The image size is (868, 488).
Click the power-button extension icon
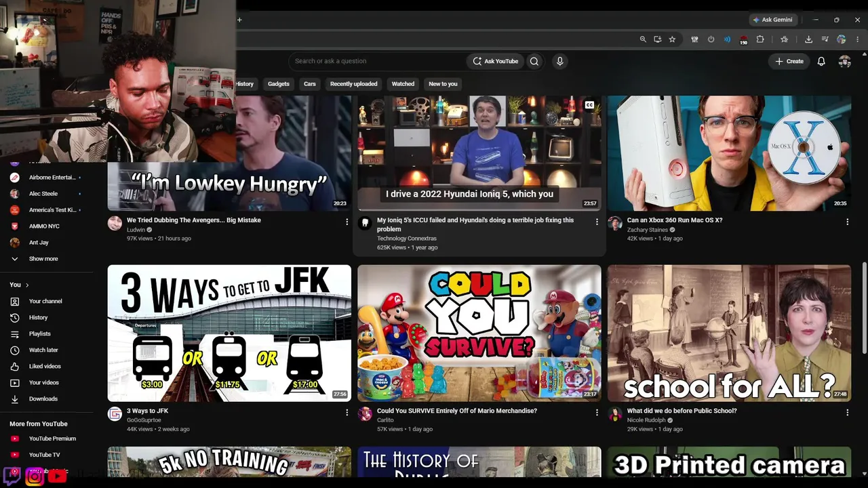coord(711,39)
